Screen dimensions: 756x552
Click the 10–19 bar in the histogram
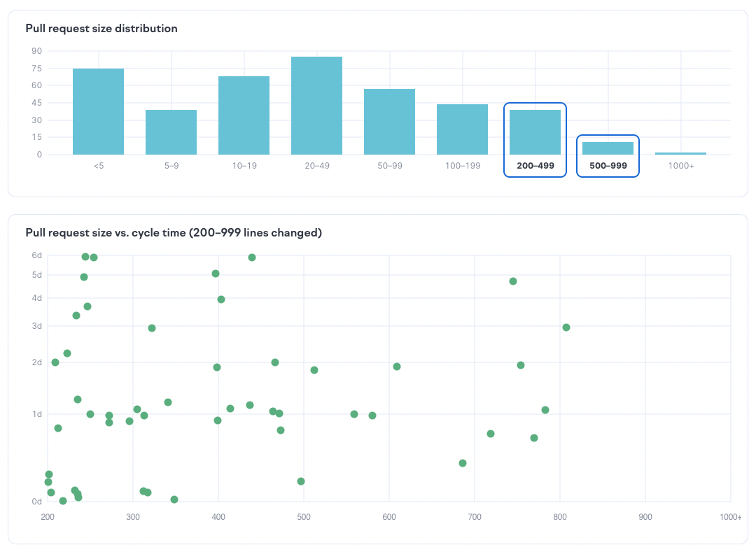(244, 115)
